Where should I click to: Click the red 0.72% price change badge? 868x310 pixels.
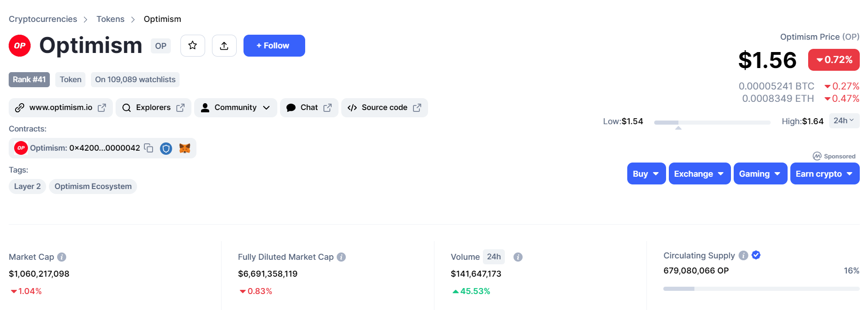click(834, 60)
